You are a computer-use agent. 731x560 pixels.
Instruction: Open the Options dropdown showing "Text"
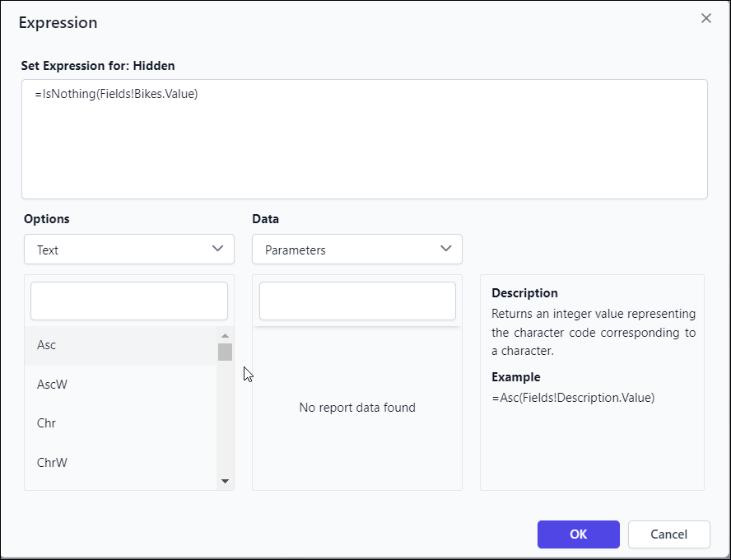tap(128, 249)
